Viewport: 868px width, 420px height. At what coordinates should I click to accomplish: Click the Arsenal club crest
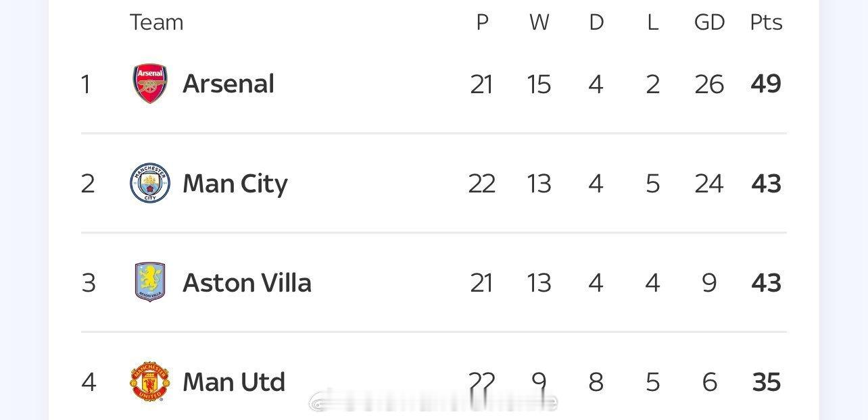(x=150, y=84)
